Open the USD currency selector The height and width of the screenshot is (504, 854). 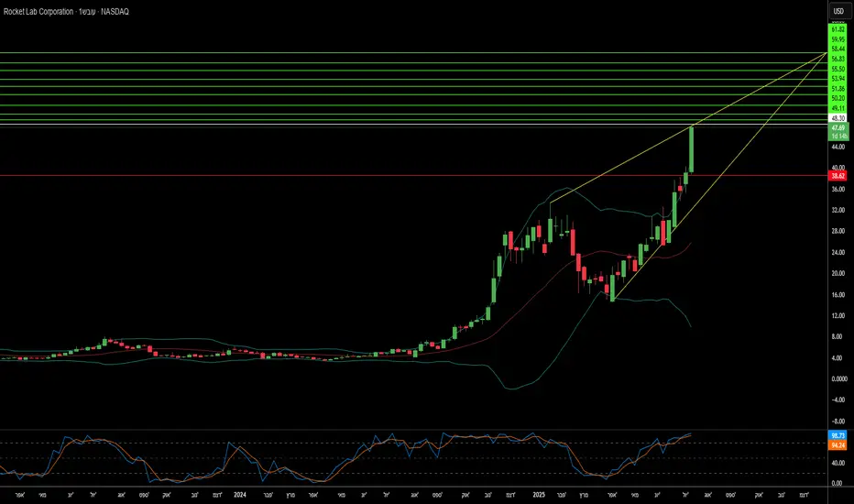[x=838, y=11]
